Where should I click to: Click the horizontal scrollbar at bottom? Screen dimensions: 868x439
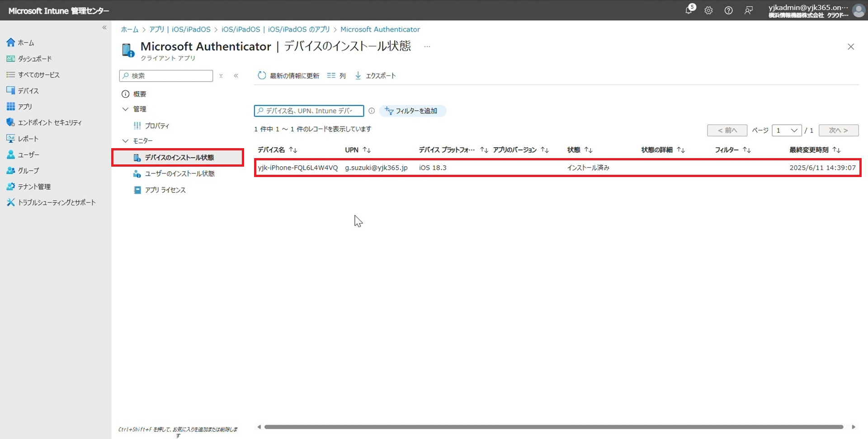click(553, 427)
